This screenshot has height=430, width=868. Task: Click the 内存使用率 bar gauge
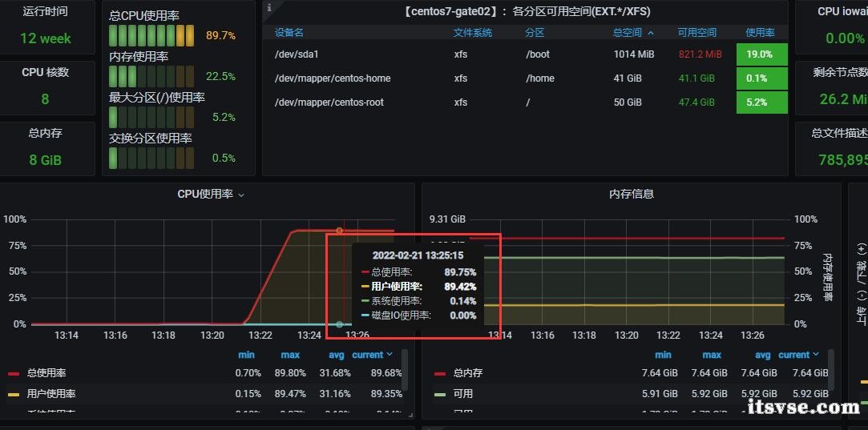click(x=151, y=76)
